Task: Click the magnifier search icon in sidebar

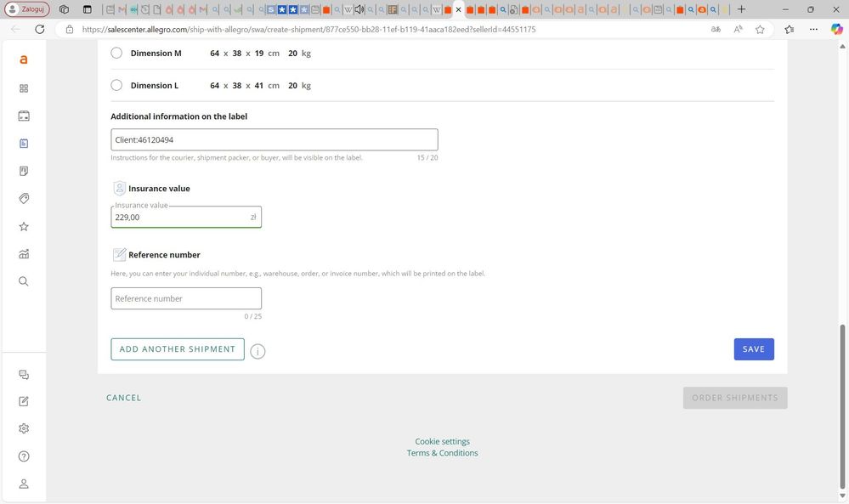Action: point(24,281)
